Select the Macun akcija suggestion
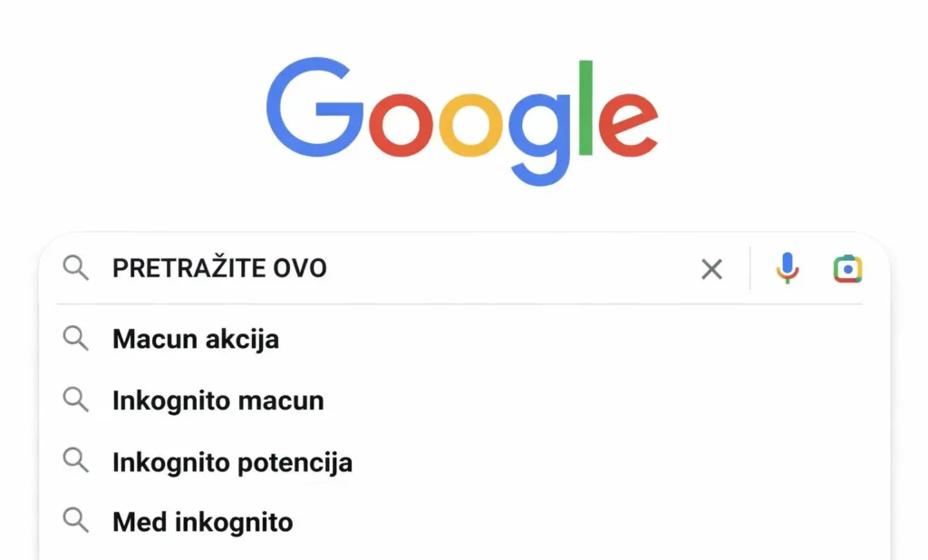The height and width of the screenshot is (560, 928). coord(195,339)
